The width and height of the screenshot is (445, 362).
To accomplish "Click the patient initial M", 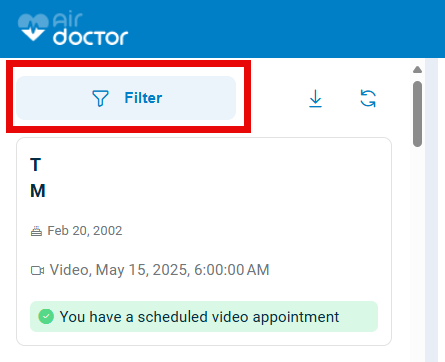I will pyautogui.click(x=38, y=191).
